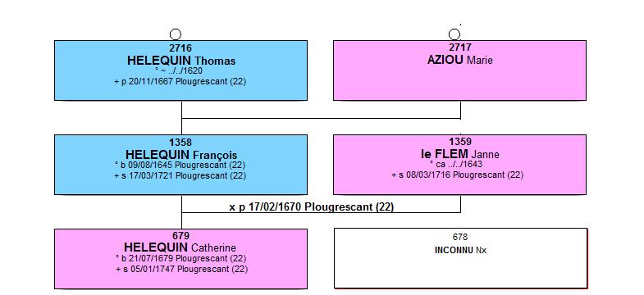This screenshot has height=295, width=644.
Task: Click the name HELEQUIN Catherine
Action: (180, 247)
